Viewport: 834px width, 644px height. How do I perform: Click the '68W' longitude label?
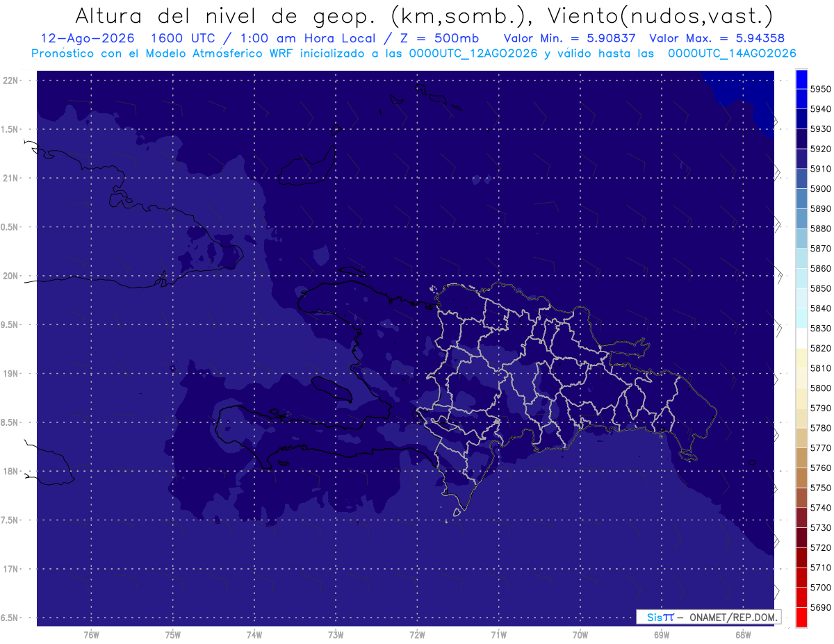743,635
